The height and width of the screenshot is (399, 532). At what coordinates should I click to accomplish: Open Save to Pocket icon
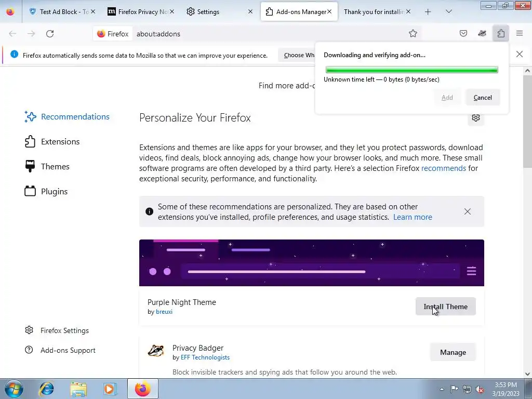[463, 34]
